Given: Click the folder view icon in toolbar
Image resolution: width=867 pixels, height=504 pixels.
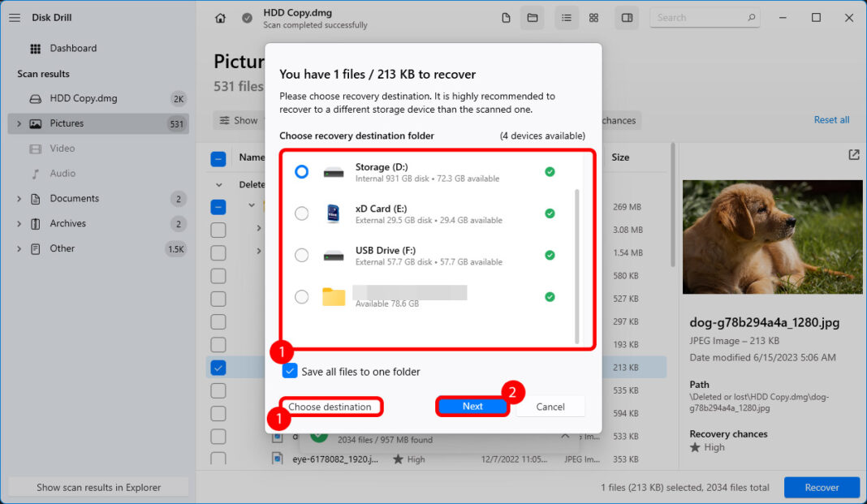Looking at the screenshot, I should pyautogui.click(x=533, y=18).
